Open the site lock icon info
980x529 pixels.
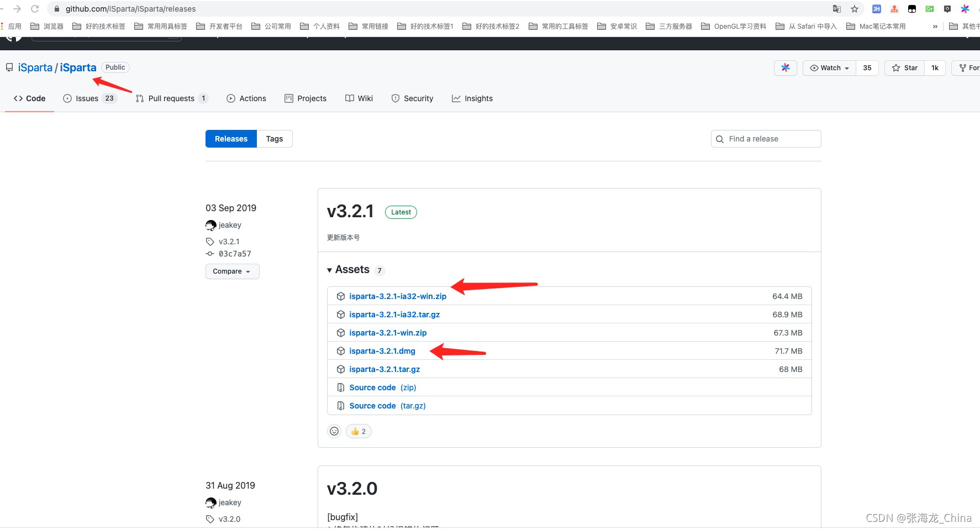click(56, 9)
